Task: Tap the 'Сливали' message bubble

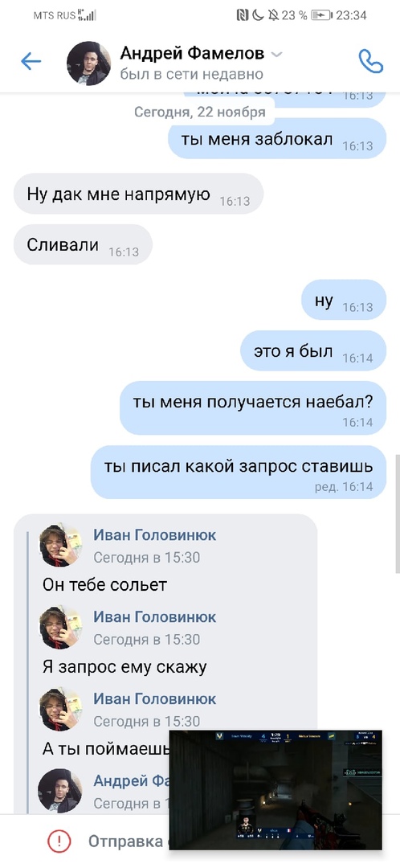Action: pos(83,244)
